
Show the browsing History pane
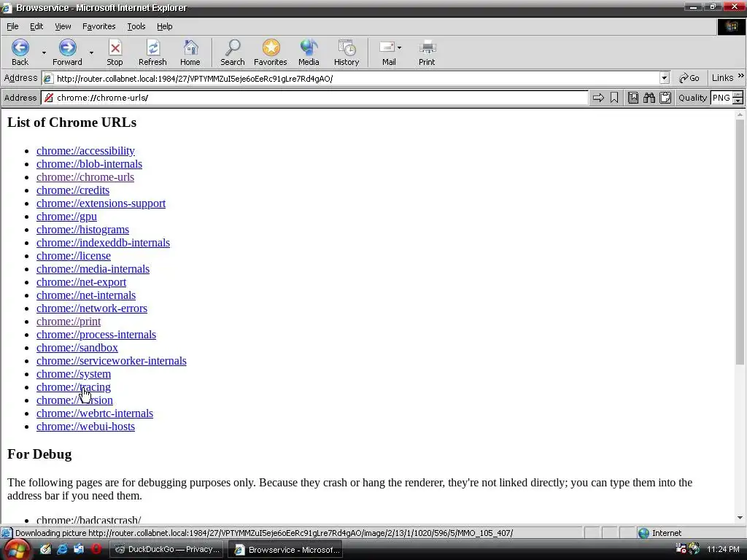tap(347, 52)
